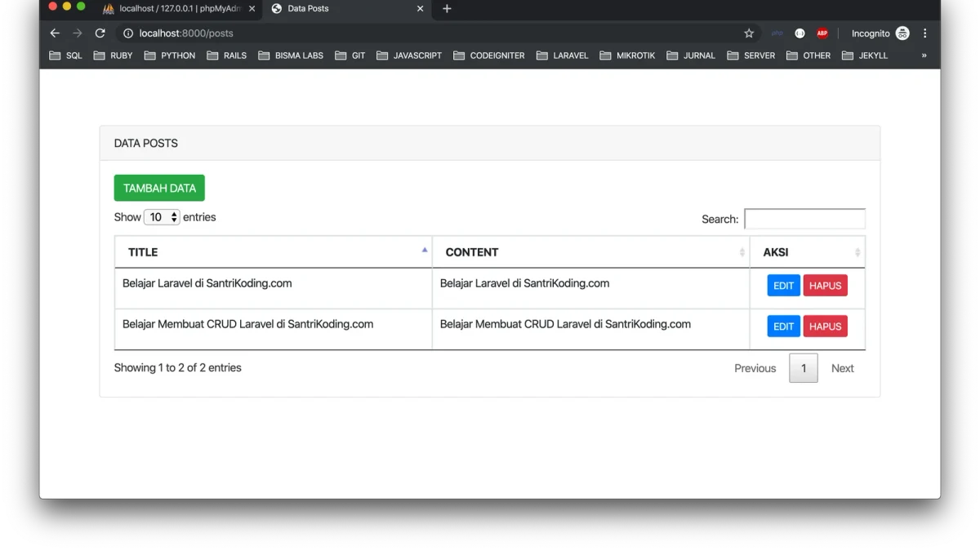Image resolution: width=980 pixels, height=551 pixels.
Task: Click the browser forward arrow
Action: pyautogui.click(x=78, y=33)
